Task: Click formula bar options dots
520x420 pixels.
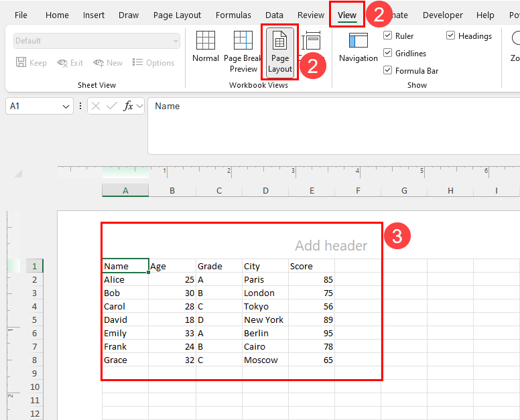Action: pyautogui.click(x=80, y=106)
